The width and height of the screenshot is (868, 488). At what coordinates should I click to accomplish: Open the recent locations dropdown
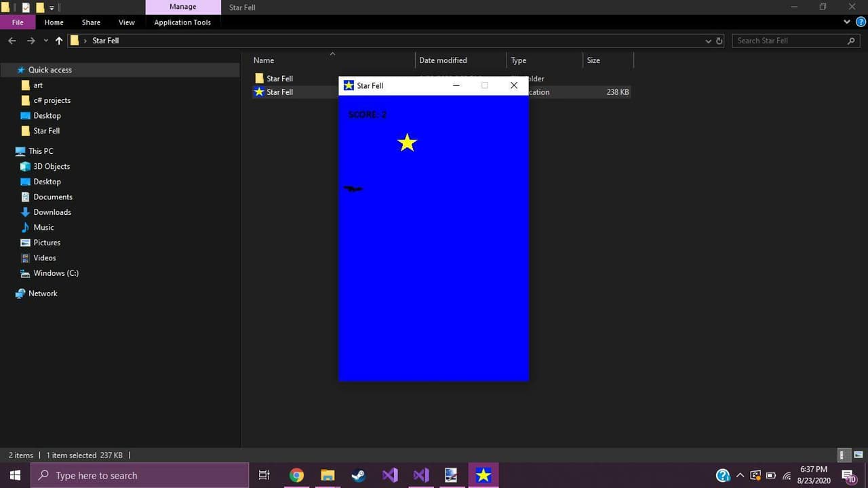click(x=46, y=41)
